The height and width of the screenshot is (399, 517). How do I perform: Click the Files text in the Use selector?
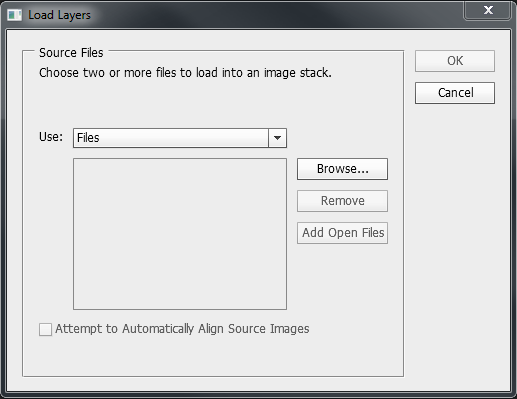[x=88, y=138]
